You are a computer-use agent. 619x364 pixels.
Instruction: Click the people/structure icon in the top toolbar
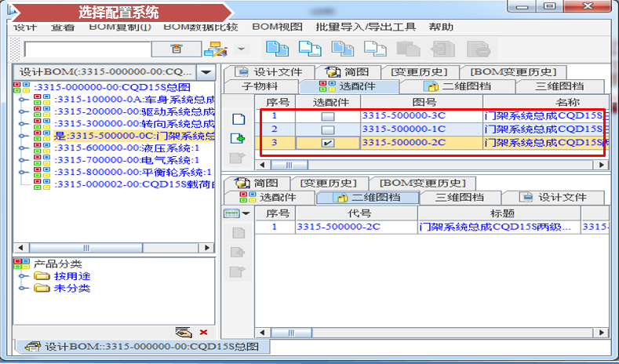tap(214, 49)
